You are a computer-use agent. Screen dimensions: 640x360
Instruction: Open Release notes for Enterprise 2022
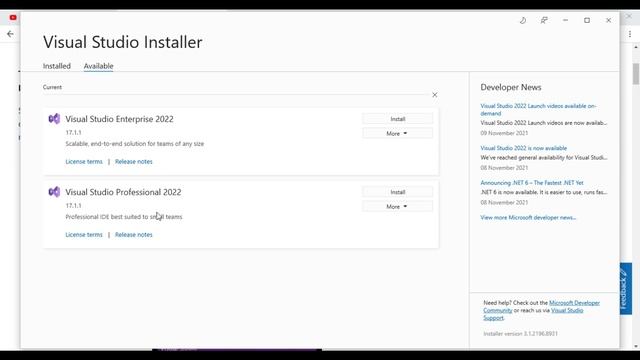133,162
